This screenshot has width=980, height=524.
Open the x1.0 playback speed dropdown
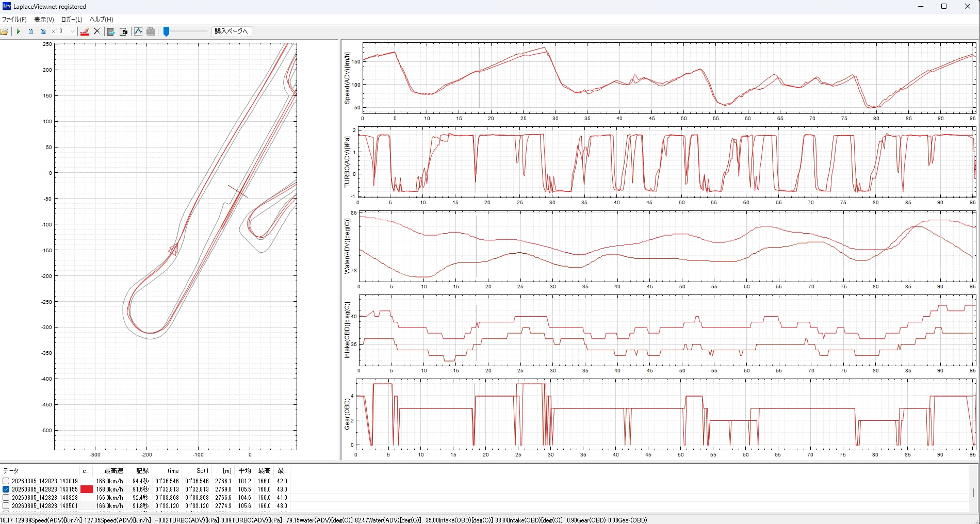click(72, 31)
